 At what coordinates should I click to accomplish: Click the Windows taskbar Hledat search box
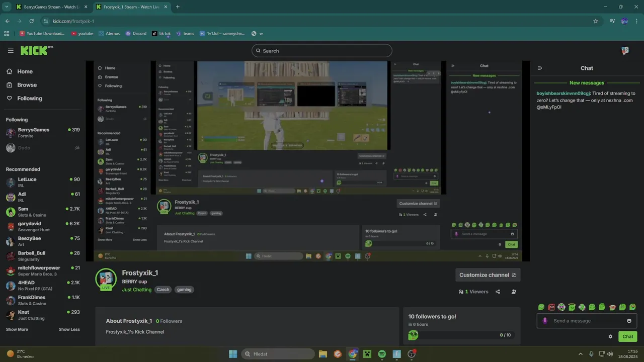[x=278, y=354]
